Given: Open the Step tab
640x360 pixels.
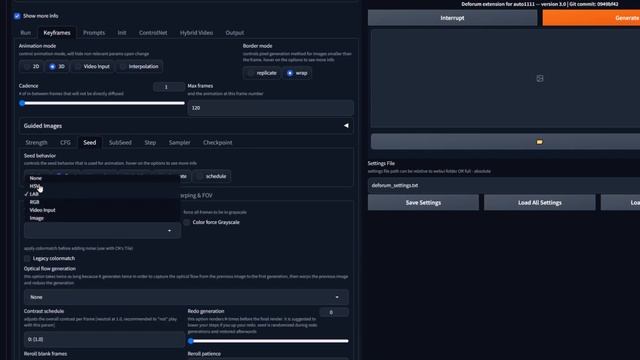Looking at the screenshot, I should click(x=150, y=142).
